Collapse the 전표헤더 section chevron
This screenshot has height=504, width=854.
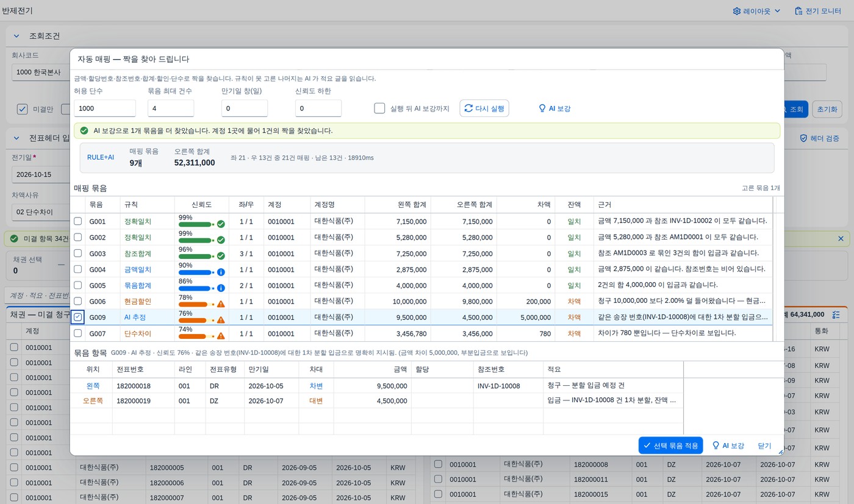pos(16,138)
